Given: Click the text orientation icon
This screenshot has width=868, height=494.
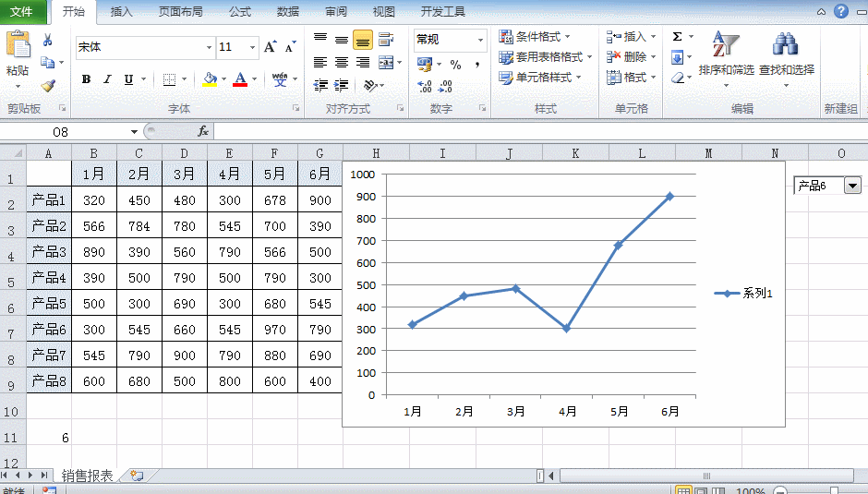Looking at the screenshot, I should point(370,85).
